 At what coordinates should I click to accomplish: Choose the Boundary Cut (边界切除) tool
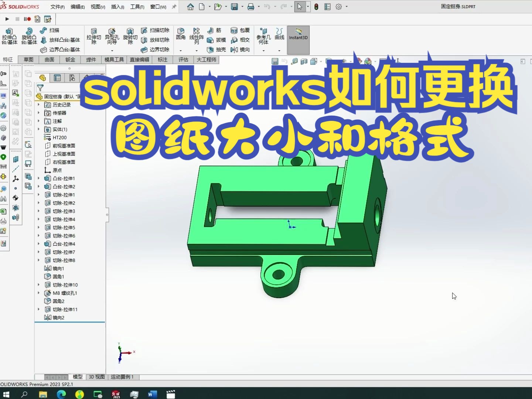(x=155, y=50)
